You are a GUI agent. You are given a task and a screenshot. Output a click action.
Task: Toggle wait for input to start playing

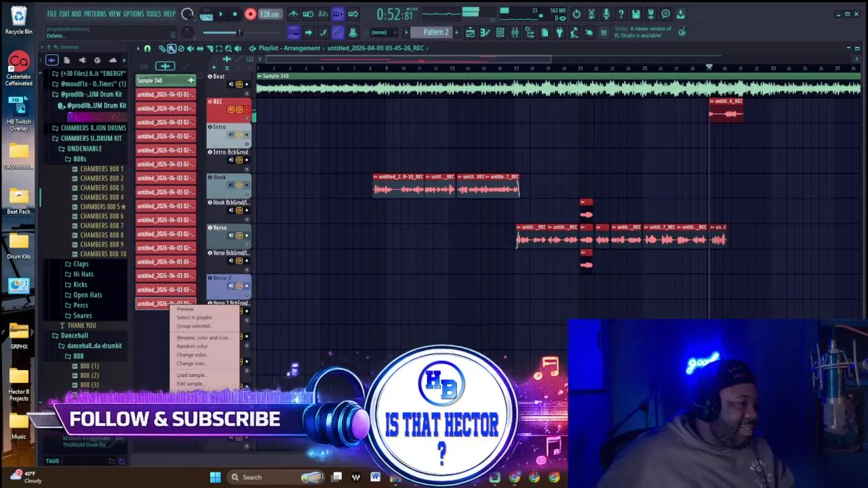point(308,14)
